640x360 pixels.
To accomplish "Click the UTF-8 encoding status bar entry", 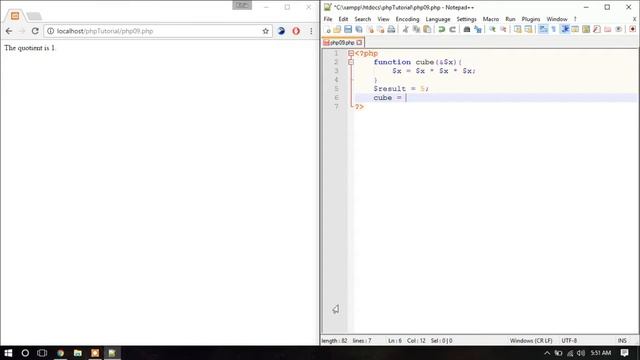I will pyautogui.click(x=569, y=340).
